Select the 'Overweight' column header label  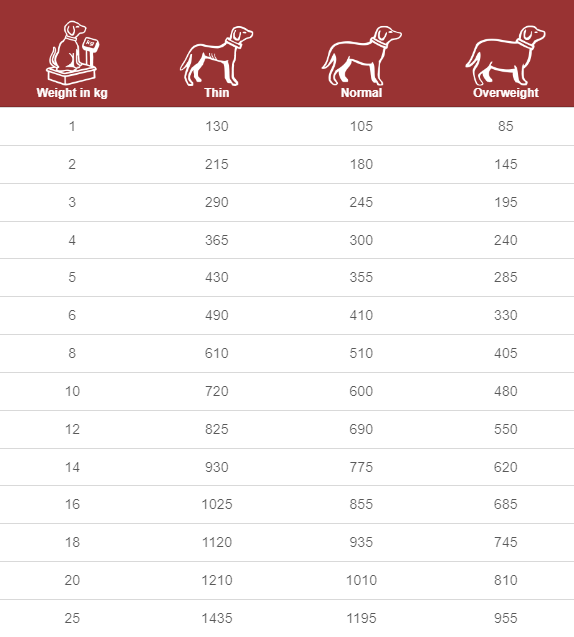click(506, 93)
